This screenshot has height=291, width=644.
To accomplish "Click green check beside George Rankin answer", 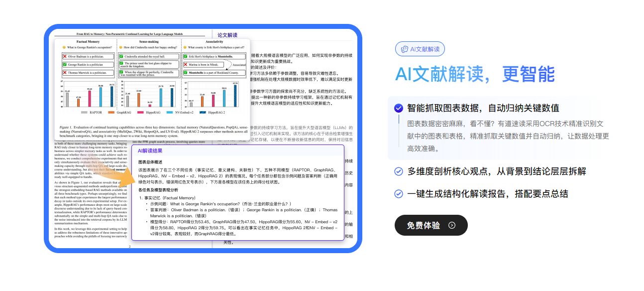I will click(65, 65).
